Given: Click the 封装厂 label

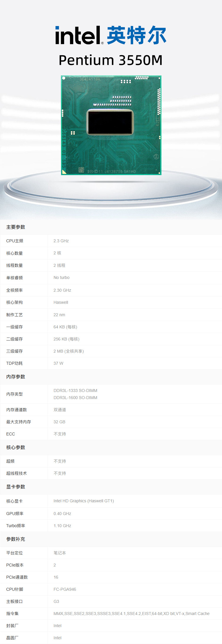Looking at the screenshot, I should point(12,626).
